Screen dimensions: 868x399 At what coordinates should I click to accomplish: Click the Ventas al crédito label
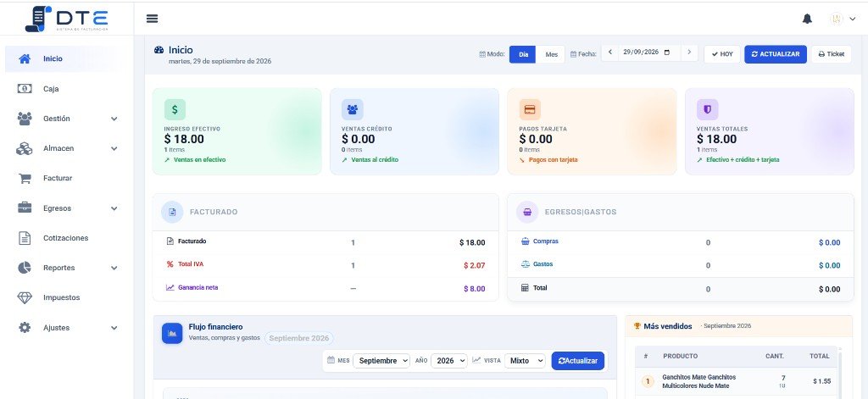(375, 160)
